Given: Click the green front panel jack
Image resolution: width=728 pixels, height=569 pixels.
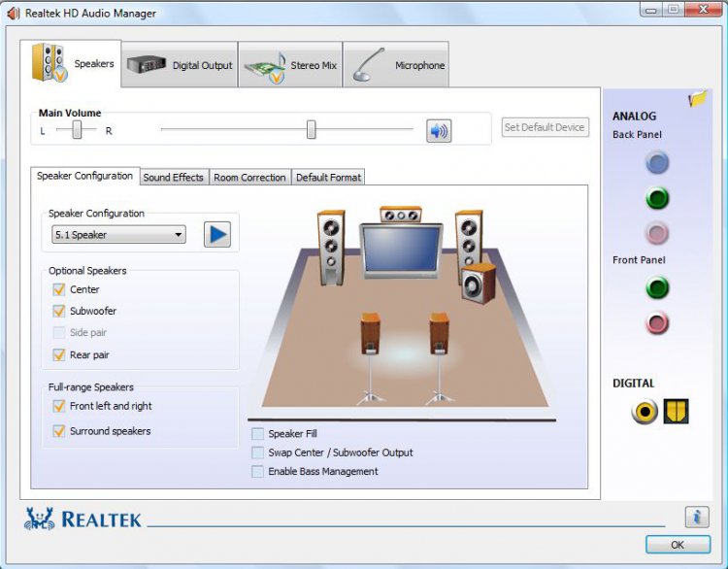Looking at the screenshot, I should click(657, 288).
